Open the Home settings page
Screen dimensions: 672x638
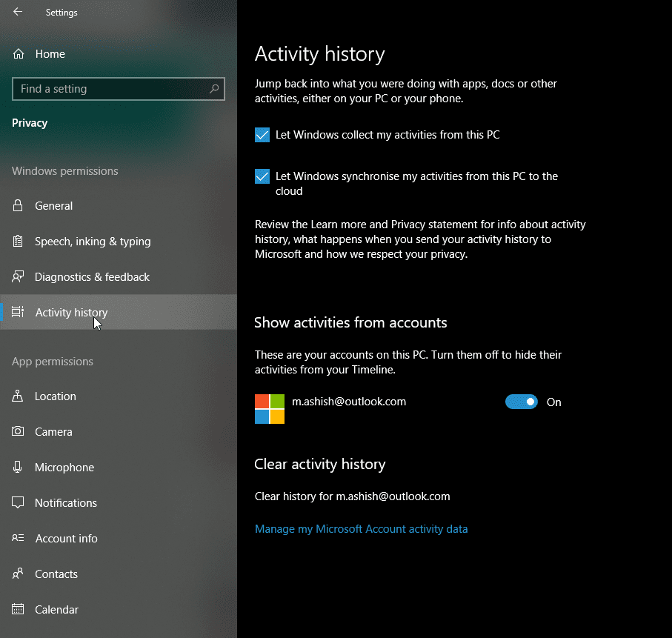[119, 53]
